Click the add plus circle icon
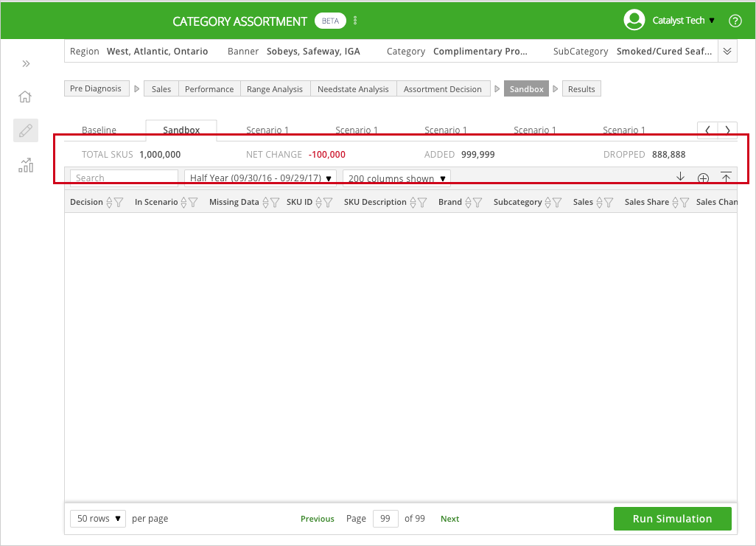Image resolution: width=756 pixels, height=546 pixels. (x=703, y=178)
